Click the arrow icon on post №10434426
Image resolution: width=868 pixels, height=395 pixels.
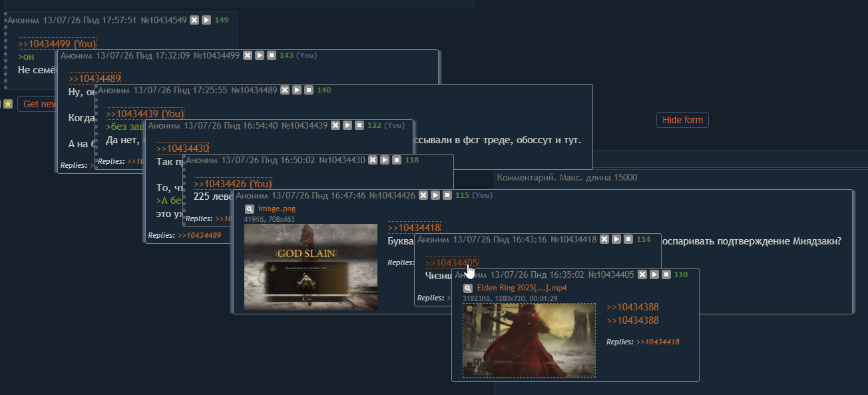[x=435, y=195]
